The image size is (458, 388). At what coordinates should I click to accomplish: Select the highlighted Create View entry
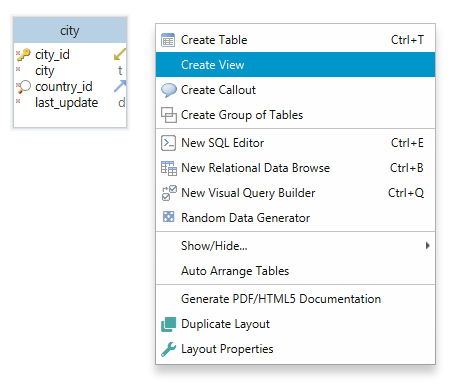[x=295, y=65]
